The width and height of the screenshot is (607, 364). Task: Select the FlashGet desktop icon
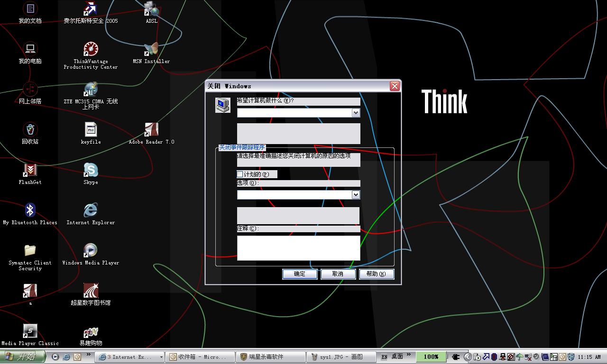30,173
